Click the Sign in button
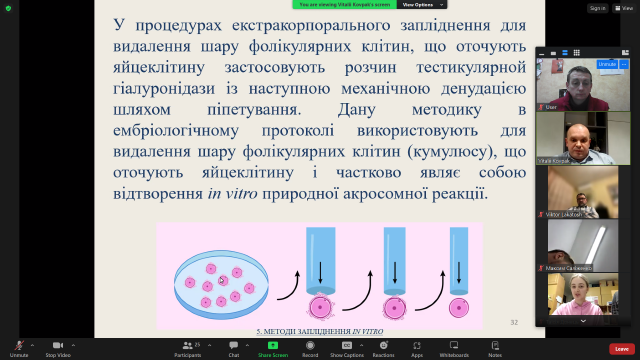 [598, 8]
